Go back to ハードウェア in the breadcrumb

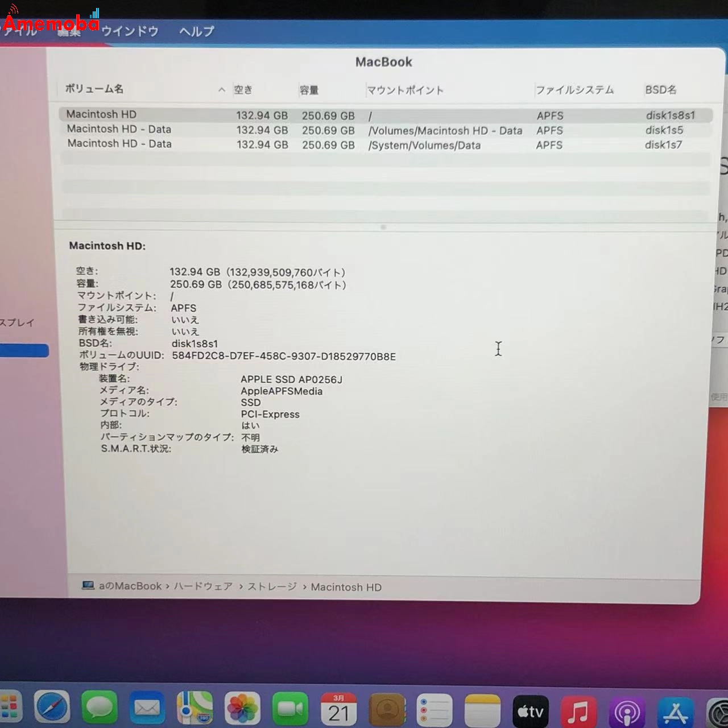point(204,586)
